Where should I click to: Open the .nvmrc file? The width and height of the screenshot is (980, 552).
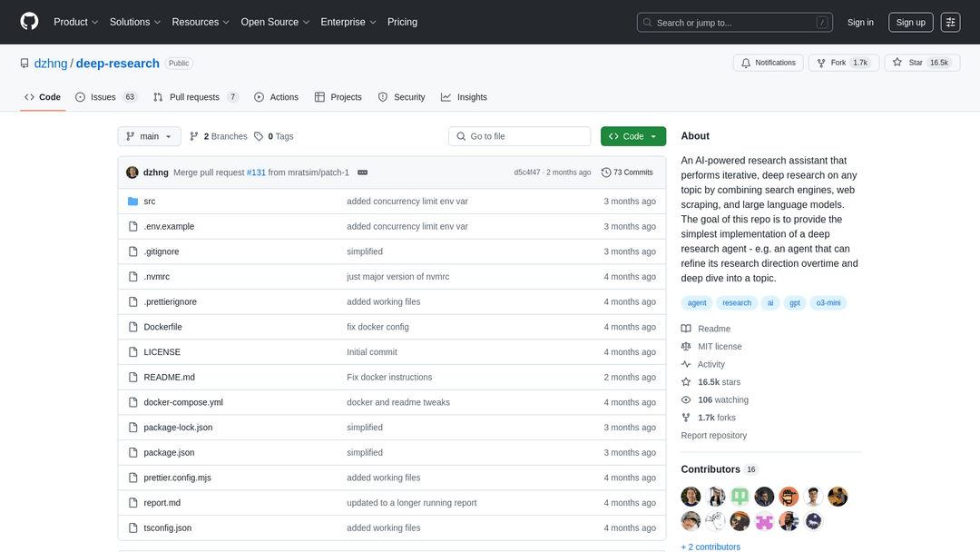pos(156,276)
